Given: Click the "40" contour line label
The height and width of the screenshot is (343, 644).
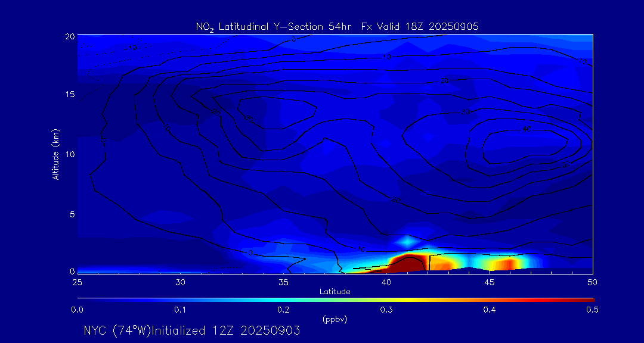Looking at the screenshot, I should 527,129.
